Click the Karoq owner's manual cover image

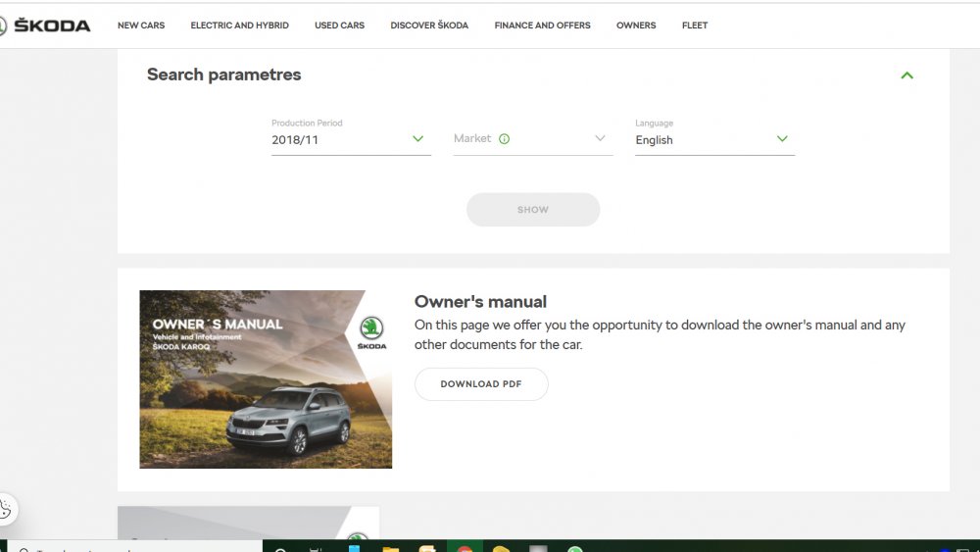(266, 378)
